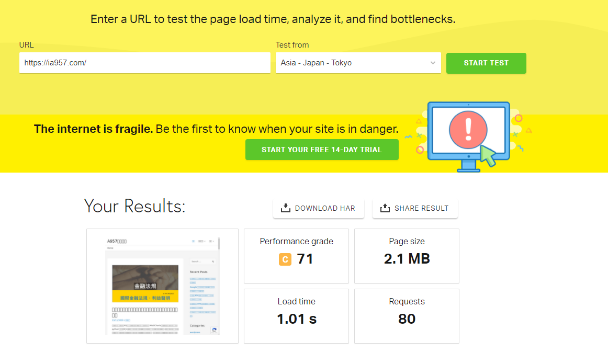Start your free 14-day trial
This screenshot has height=364, width=608.
322,150
